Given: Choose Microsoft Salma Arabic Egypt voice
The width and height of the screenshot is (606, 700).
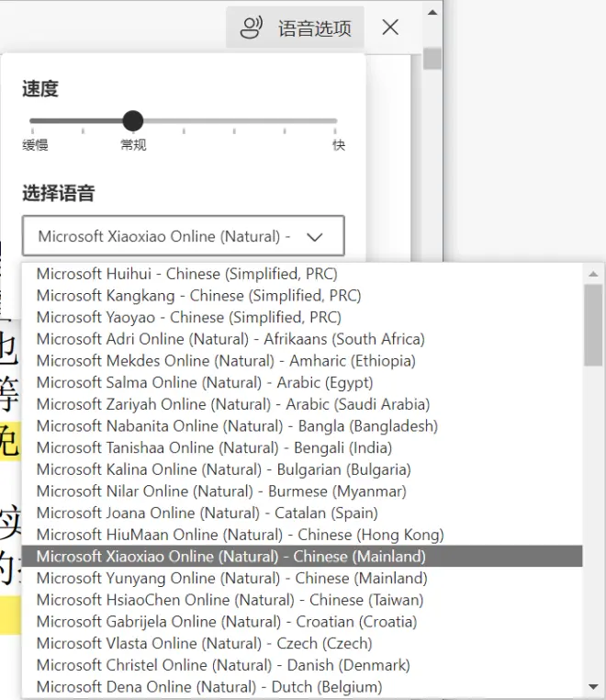Looking at the screenshot, I should [x=302, y=382].
